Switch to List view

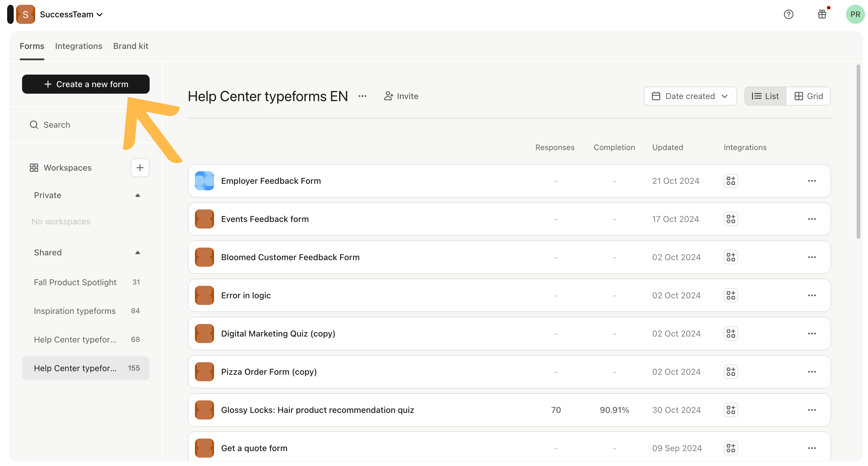point(765,96)
